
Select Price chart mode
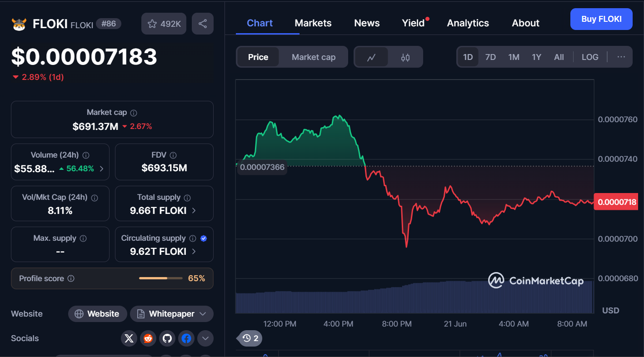point(258,57)
